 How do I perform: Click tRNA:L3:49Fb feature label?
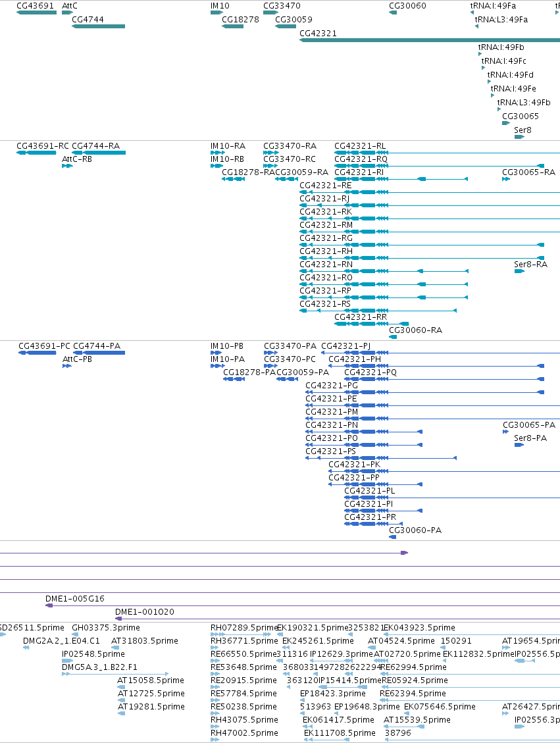click(524, 102)
